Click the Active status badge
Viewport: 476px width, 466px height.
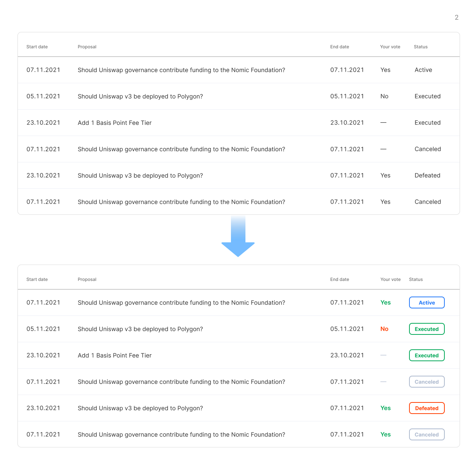(427, 302)
